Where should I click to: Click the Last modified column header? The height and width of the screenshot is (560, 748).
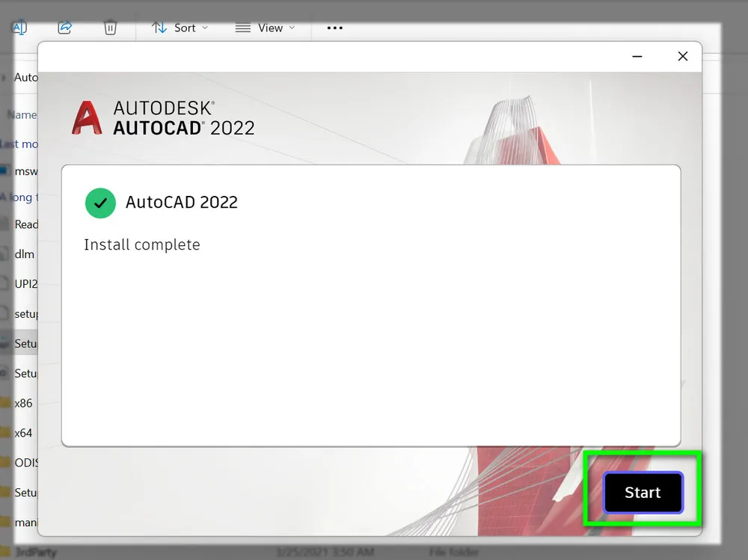(19, 144)
